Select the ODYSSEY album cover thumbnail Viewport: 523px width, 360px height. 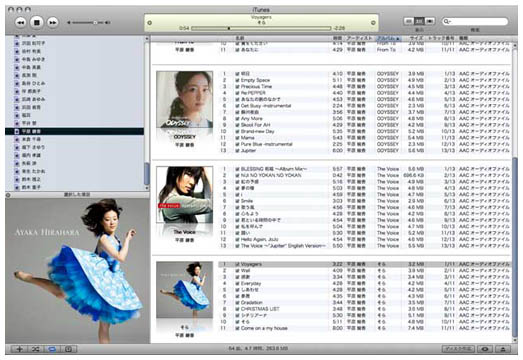tap(184, 99)
